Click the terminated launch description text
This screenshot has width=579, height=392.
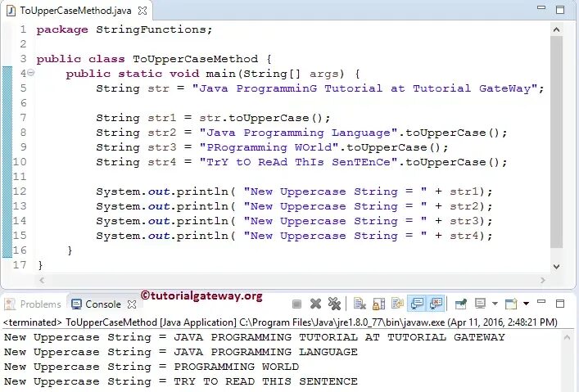coord(280,322)
